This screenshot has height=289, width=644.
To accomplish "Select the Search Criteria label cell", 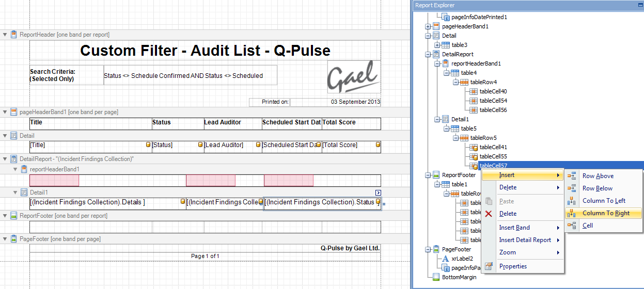I will (67, 75).
